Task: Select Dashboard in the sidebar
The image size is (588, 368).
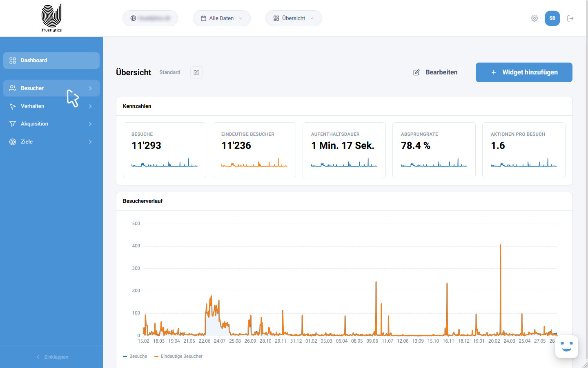Action: 51,61
